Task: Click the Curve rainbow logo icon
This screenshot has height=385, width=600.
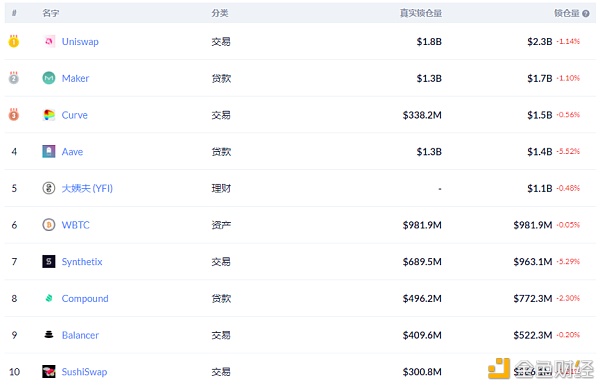Action: coord(49,115)
